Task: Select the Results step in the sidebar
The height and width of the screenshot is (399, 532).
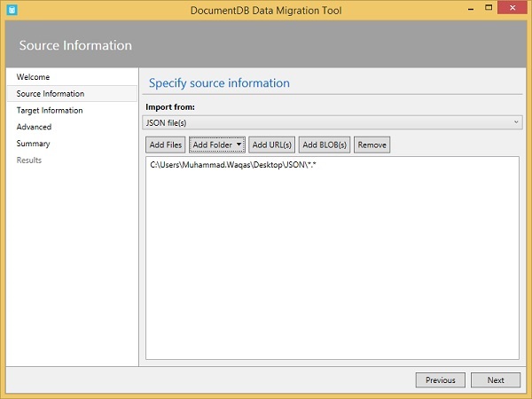Action: [29, 160]
